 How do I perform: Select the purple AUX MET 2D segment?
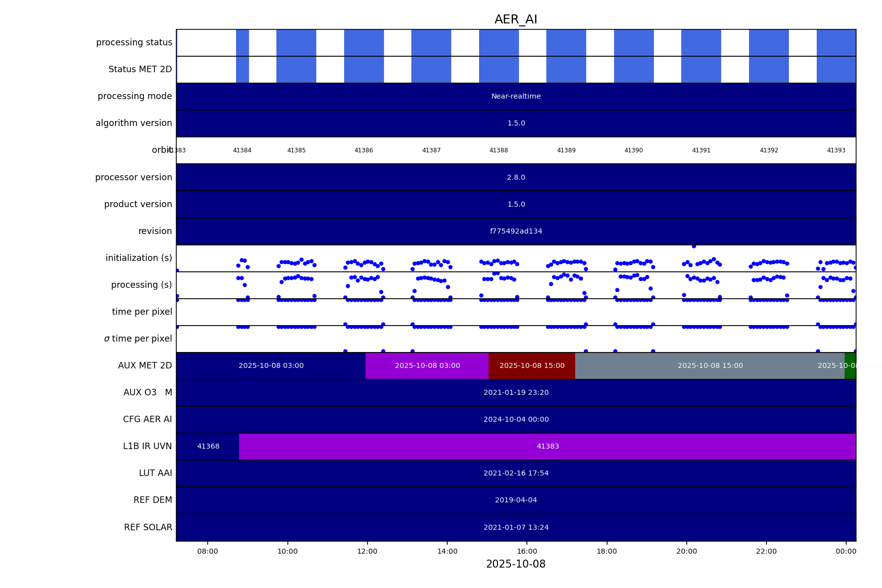427,366
